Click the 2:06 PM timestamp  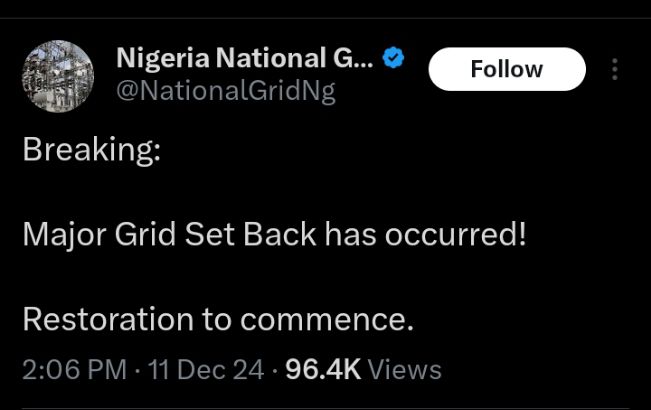pos(74,369)
